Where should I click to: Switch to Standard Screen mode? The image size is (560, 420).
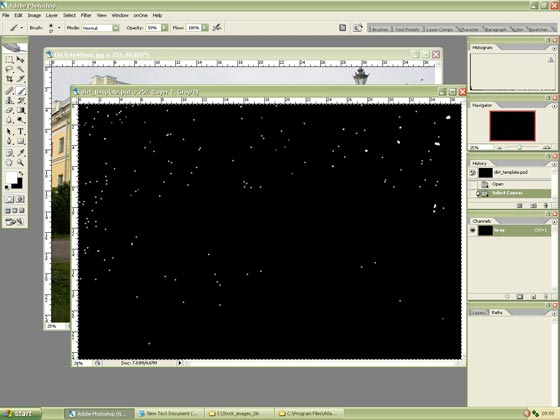pos(8,211)
